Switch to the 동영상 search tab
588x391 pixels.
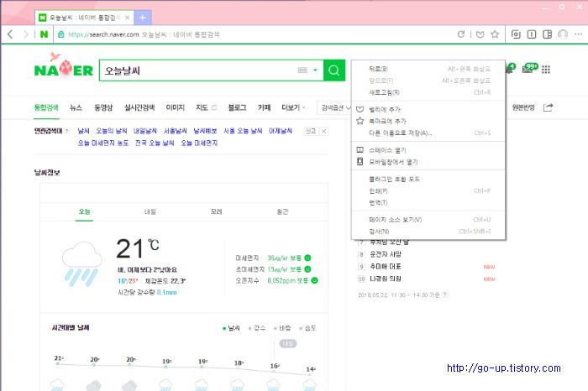103,107
